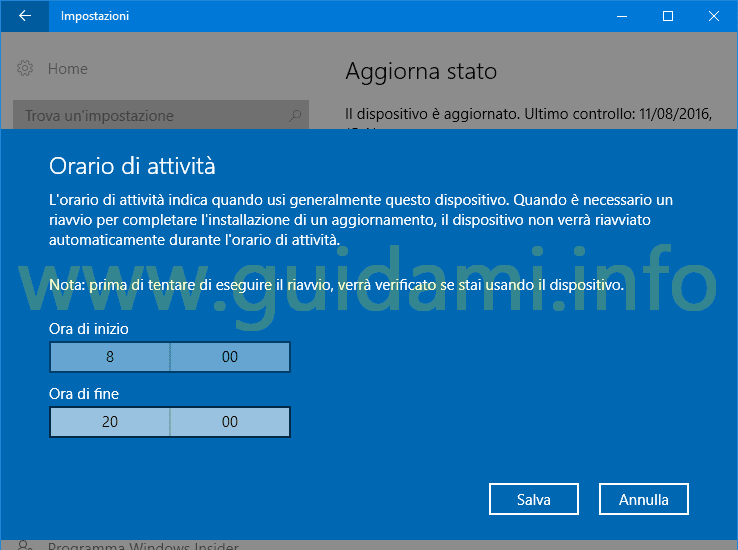
Task: Click the 'Ora di fine' label
Action: pyautogui.click(x=84, y=394)
